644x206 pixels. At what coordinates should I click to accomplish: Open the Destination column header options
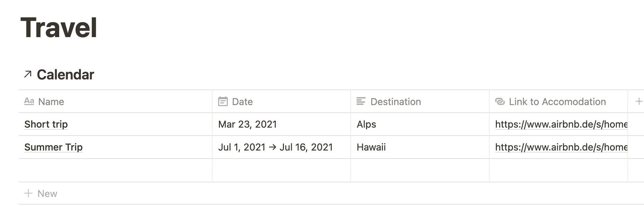pyautogui.click(x=420, y=101)
